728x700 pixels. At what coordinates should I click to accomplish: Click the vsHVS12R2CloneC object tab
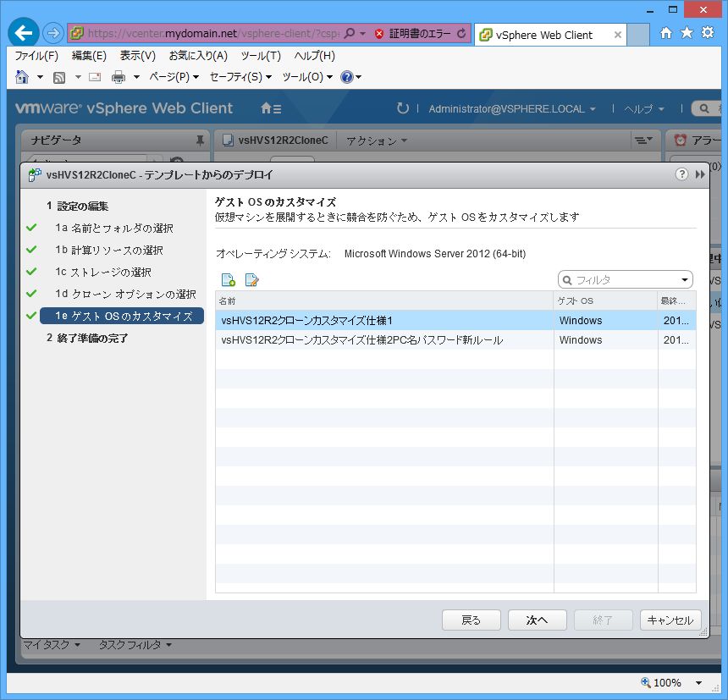point(275,141)
